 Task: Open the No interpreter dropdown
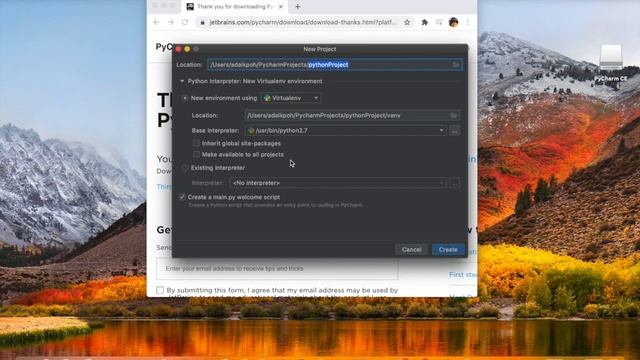pos(338,183)
